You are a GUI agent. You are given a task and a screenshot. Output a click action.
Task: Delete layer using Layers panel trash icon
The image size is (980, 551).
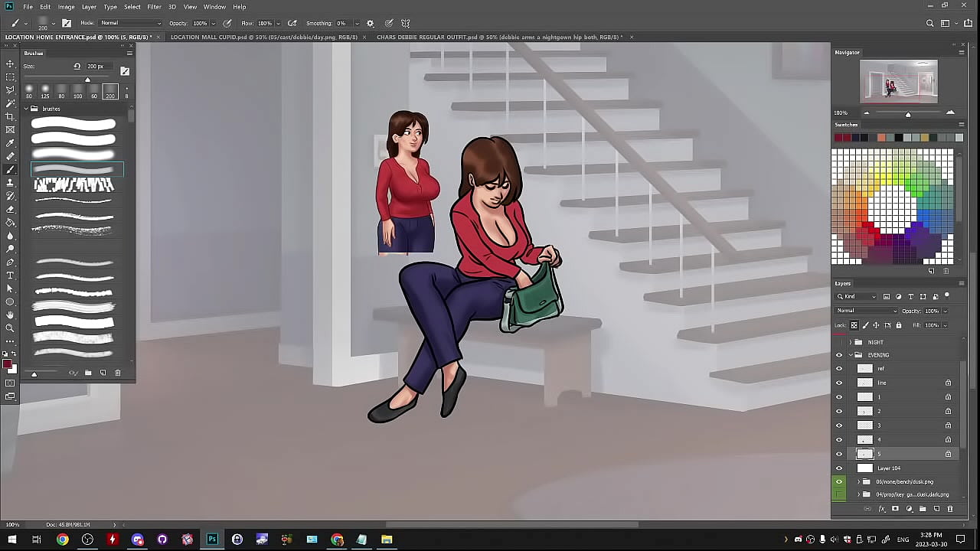(950, 509)
